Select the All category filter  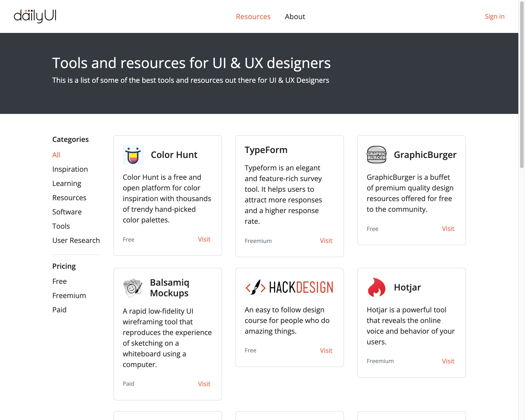[x=56, y=155]
